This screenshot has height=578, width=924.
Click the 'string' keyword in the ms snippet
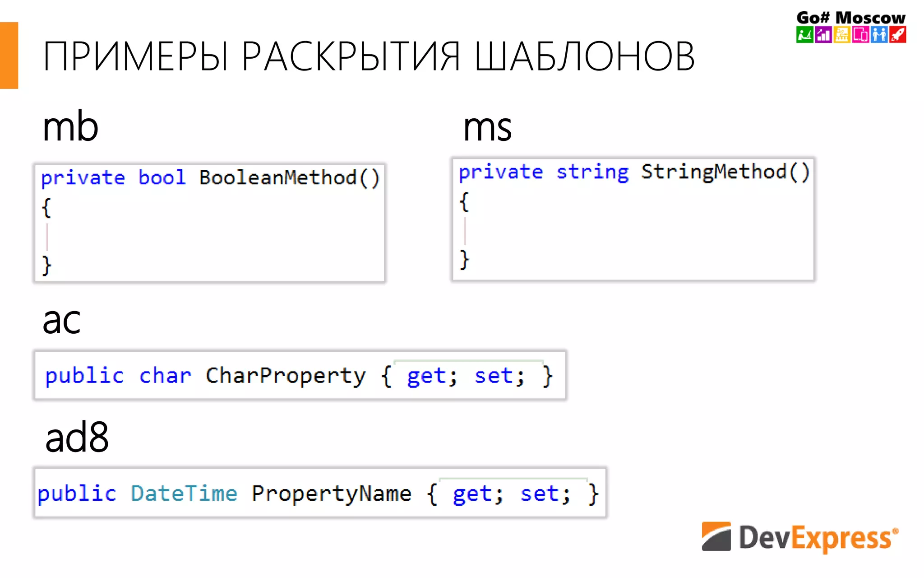tap(592, 172)
